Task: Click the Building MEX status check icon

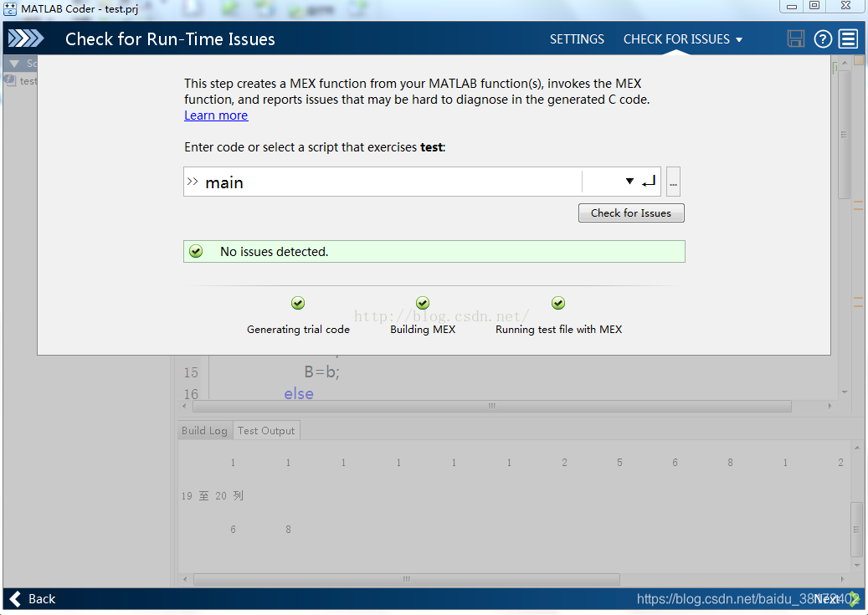Action: coord(423,304)
